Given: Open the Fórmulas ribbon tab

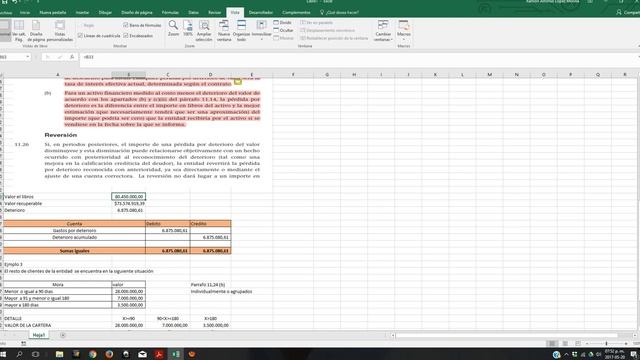Looking at the screenshot, I should pyautogui.click(x=170, y=13).
